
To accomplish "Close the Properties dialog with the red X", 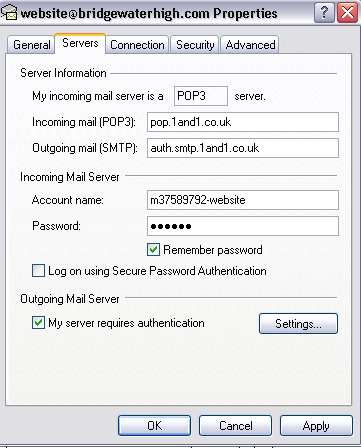I will coord(348,13).
